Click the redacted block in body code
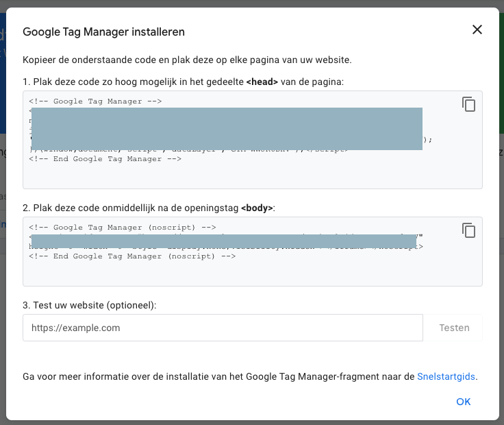The height and width of the screenshot is (425, 504). click(226, 240)
